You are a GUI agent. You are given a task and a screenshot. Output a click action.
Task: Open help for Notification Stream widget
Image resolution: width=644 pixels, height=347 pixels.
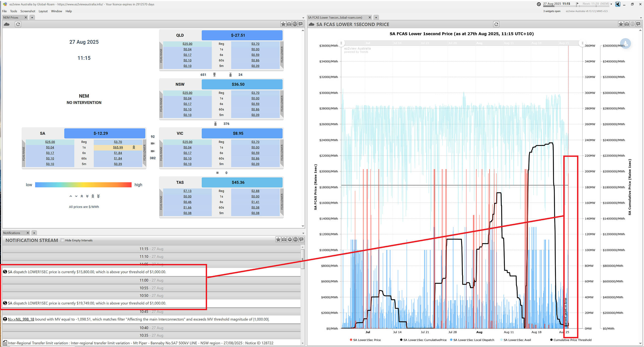tap(296, 239)
